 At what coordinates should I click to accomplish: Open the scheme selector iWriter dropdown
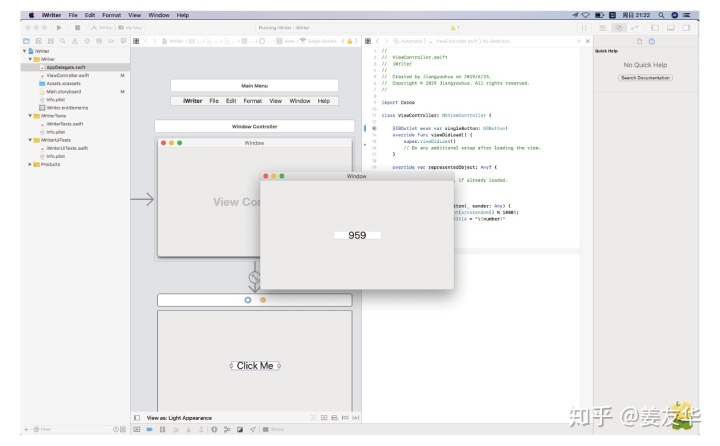[x=103, y=28]
